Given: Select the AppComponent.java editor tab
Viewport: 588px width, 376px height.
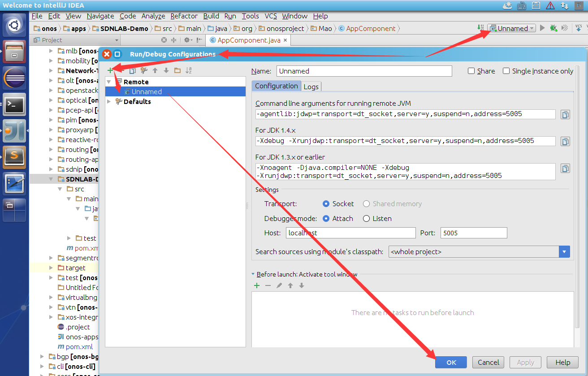Looking at the screenshot, I should (249, 40).
